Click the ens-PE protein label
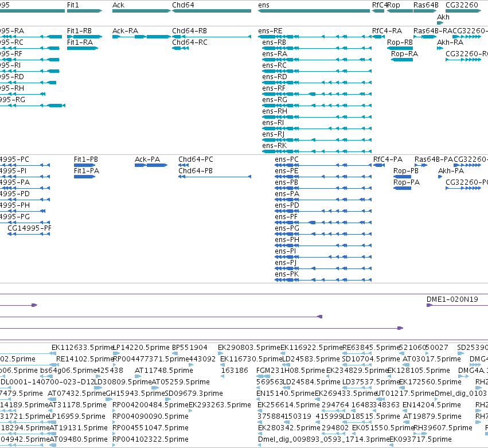The image size is (488, 448). (x=286, y=171)
